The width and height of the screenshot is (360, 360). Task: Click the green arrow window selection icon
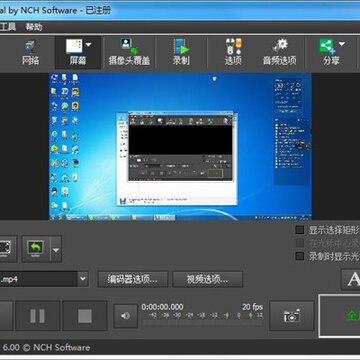click(x=36, y=249)
